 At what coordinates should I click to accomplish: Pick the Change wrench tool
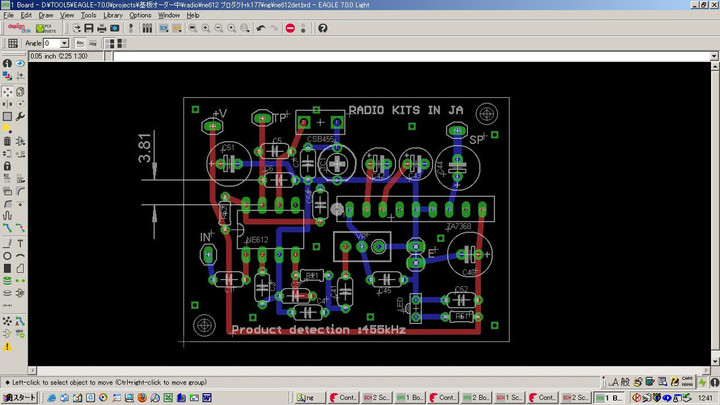click(20, 116)
